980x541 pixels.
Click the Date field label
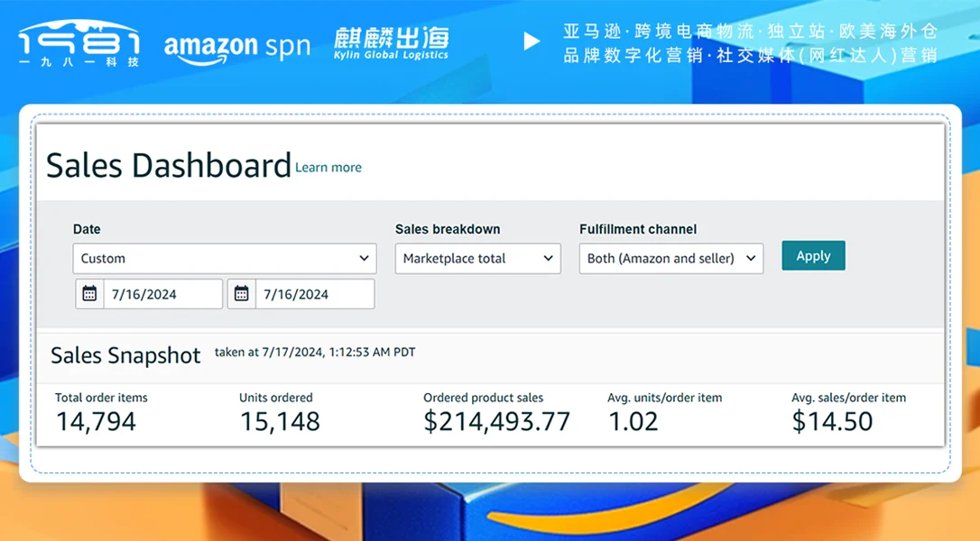pos(87,229)
